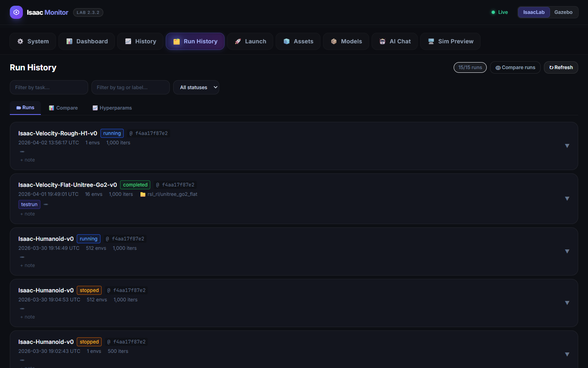Screen dimensions: 588x368
Task: Click the testrun tag
Action: [x=29, y=204]
